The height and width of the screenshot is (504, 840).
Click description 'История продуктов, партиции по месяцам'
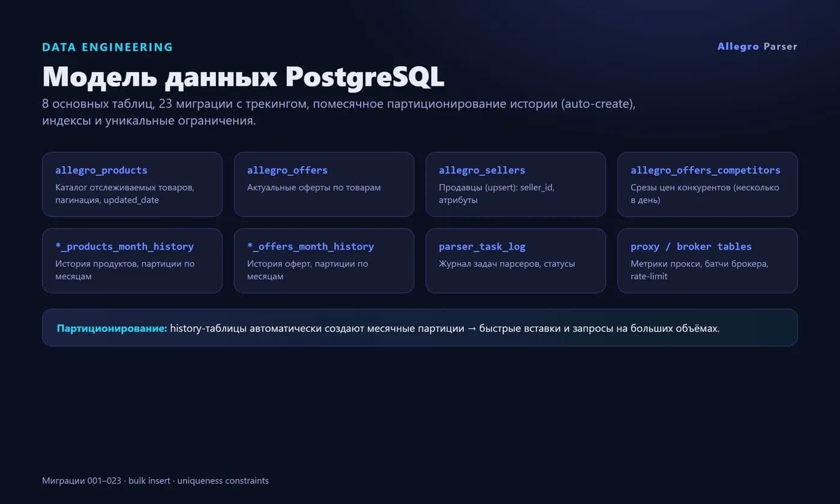125,270
